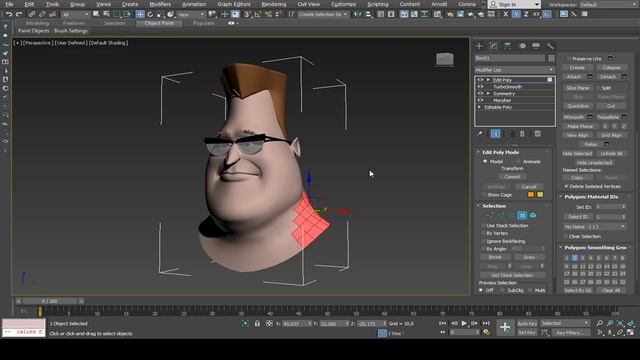Expand the Symmetry modifier sub-objects
Viewport: 640px width, 360px height.
click(x=488, y=93)
